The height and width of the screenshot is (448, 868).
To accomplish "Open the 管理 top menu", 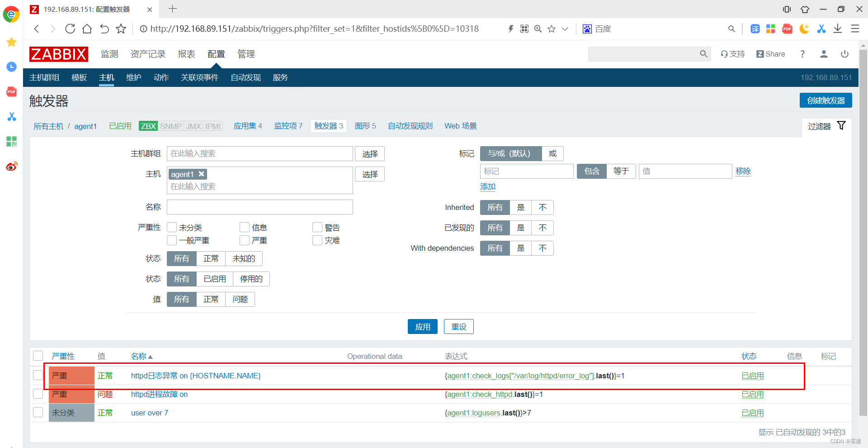I will [246, 54].
